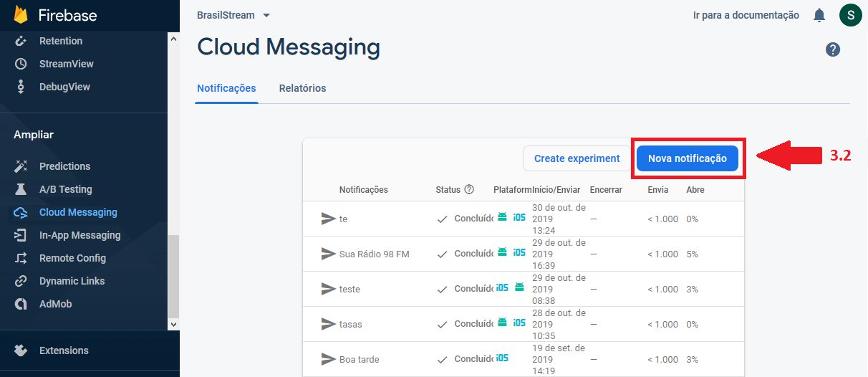Open Ir para a documentação link
This screenshot has height=377, width=868.
[746, 15]
